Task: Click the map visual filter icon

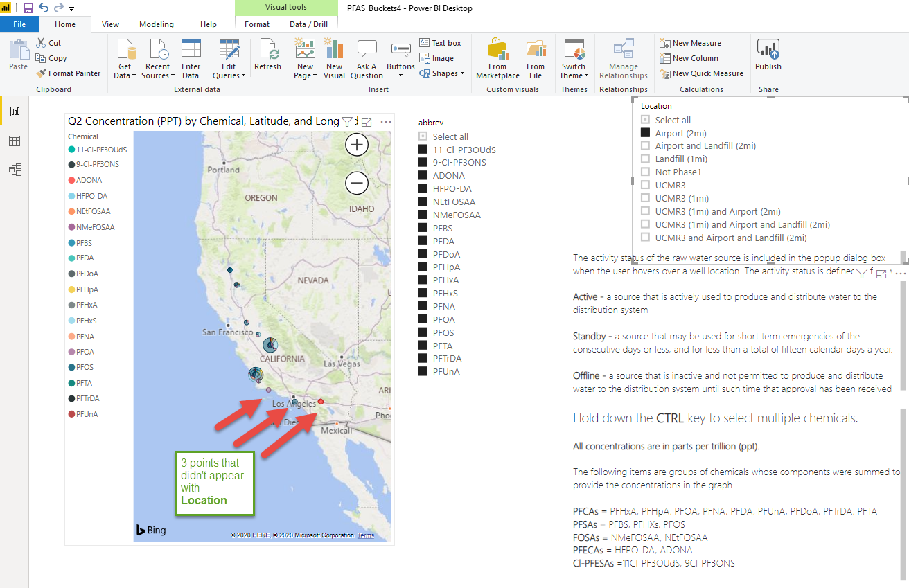Action: click(x=348, y=121)
